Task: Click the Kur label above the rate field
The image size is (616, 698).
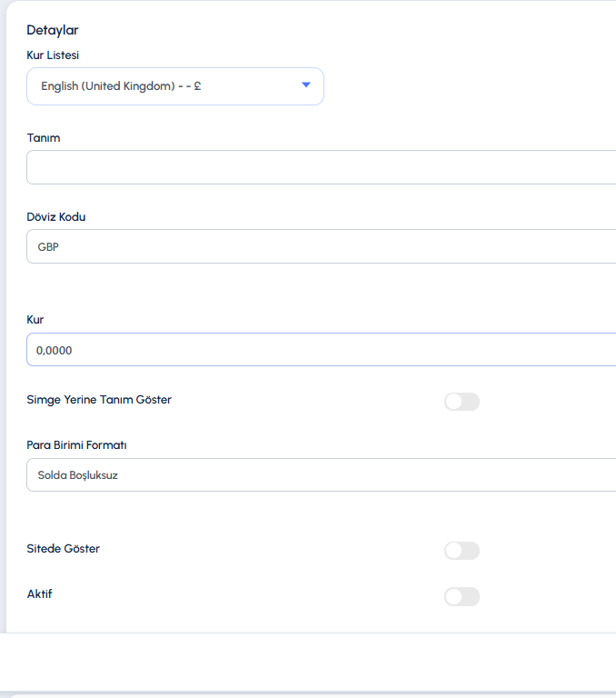Action: click(35, 320)
